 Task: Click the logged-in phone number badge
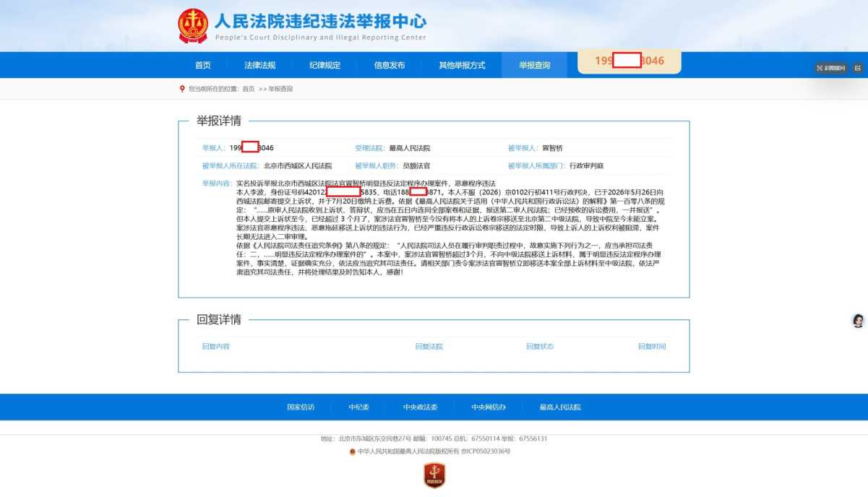click(x=629, y=61)
